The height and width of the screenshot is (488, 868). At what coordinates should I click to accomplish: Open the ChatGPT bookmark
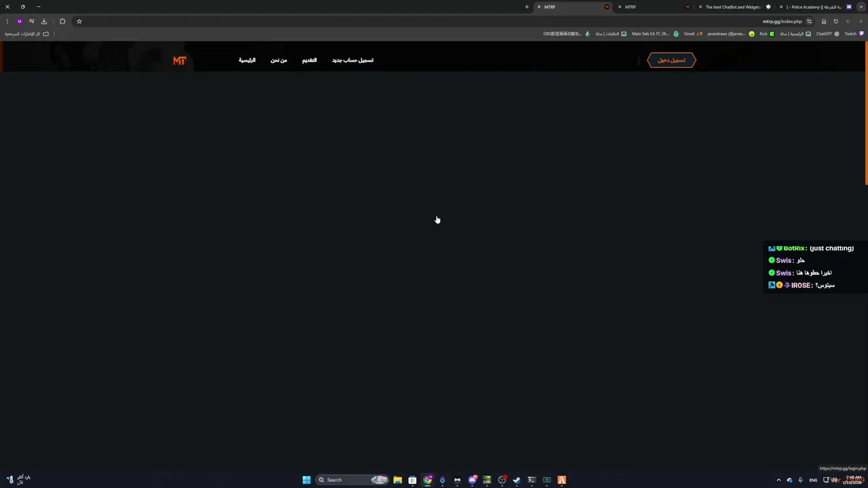pyautogui.click(x=827, y=34)
